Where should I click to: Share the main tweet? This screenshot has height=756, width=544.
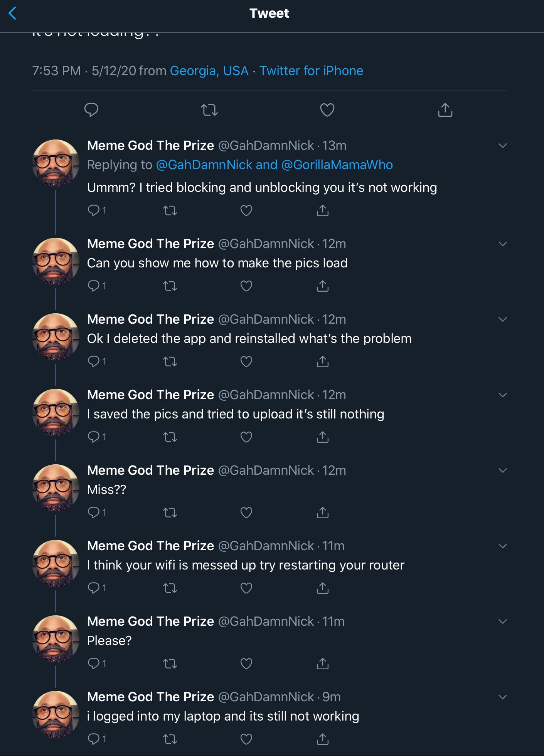click(445, 110)
